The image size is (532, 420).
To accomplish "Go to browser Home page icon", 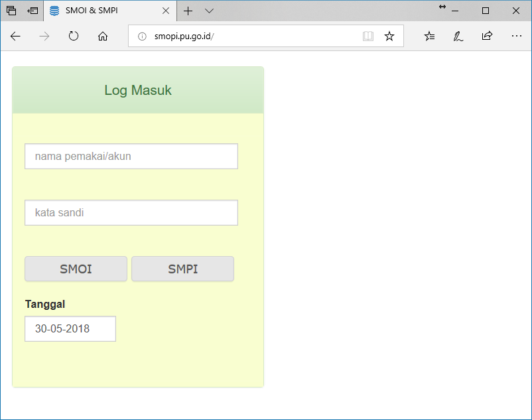I will (103, 36).
